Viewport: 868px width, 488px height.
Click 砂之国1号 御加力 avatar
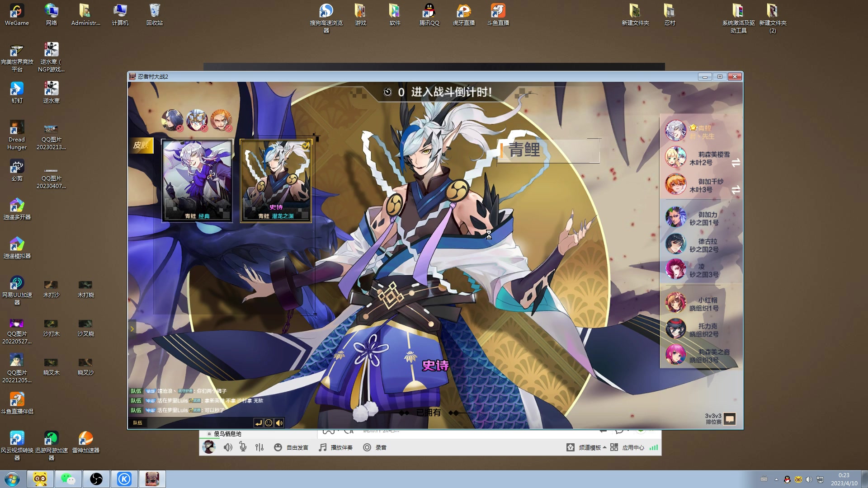point(675,217)
